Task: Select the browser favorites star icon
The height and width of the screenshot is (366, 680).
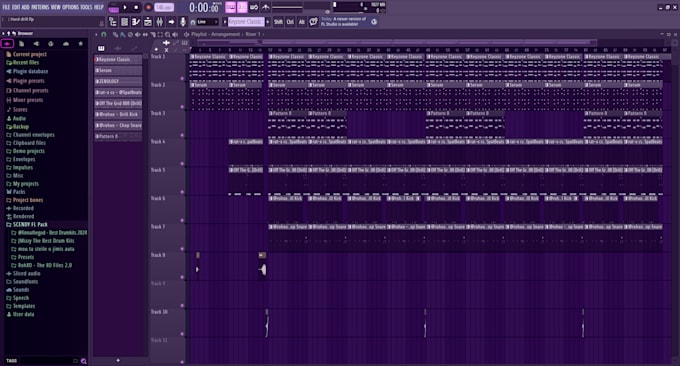Action: click(81, 43)
